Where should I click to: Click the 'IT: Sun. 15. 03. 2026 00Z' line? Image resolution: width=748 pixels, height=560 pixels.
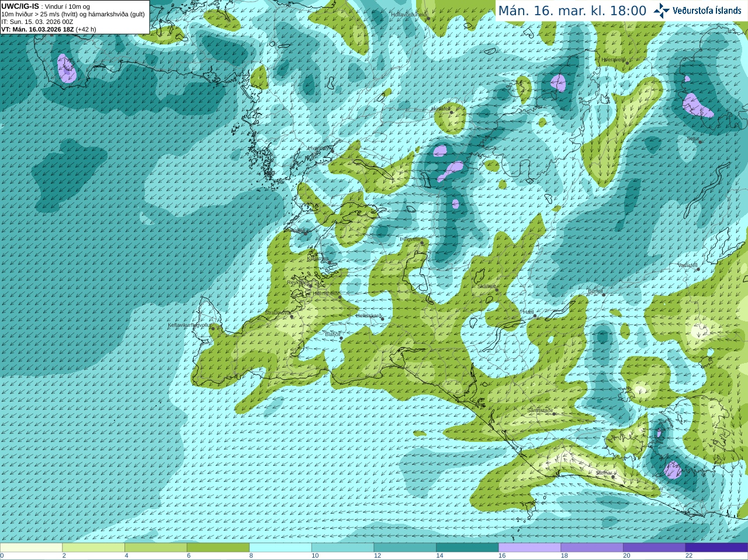(x=37, y=22)
